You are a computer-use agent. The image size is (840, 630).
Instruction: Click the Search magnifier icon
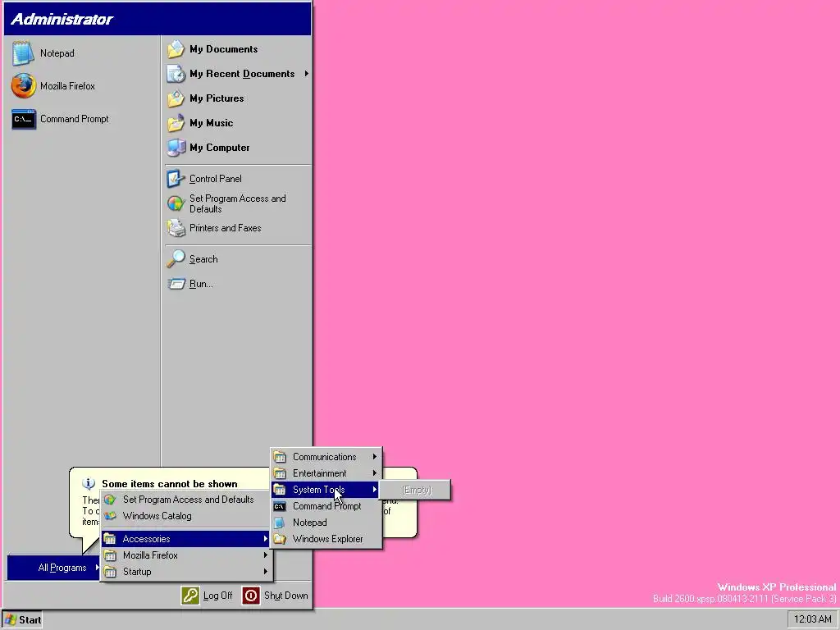point(176,259)
